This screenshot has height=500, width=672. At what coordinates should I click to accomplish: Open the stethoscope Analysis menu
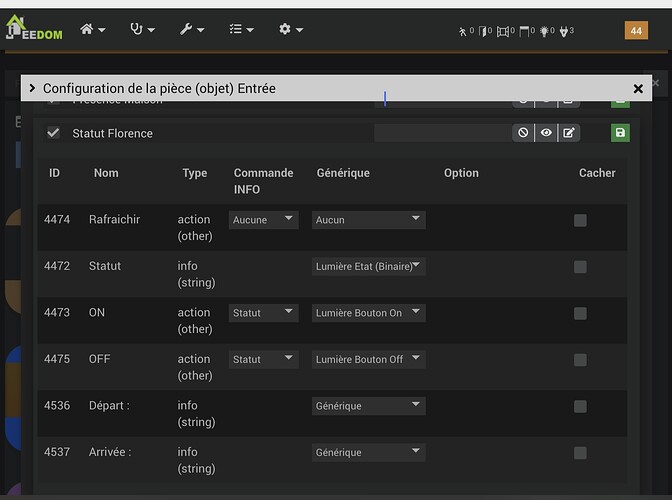(142, 29)
